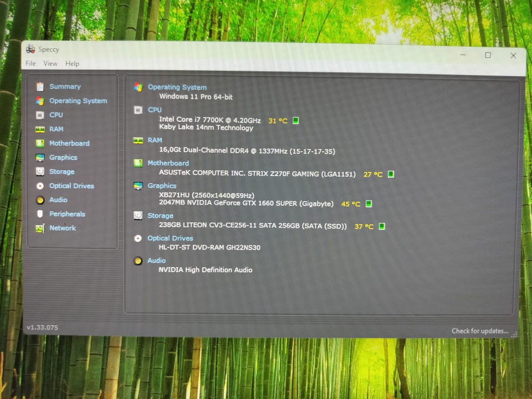The image size is (532, 399).
Task: Click green temperature indicator next to 27 °C
Action: (391, 174)
